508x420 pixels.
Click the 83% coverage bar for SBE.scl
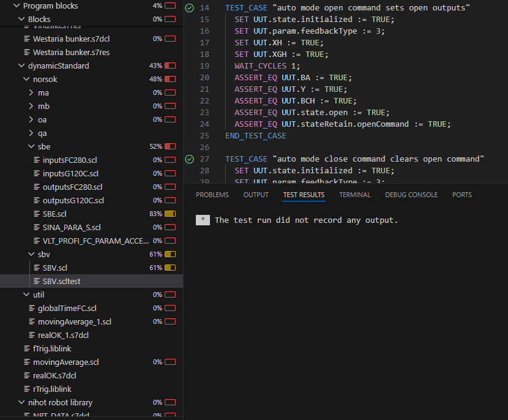[170, 214]
